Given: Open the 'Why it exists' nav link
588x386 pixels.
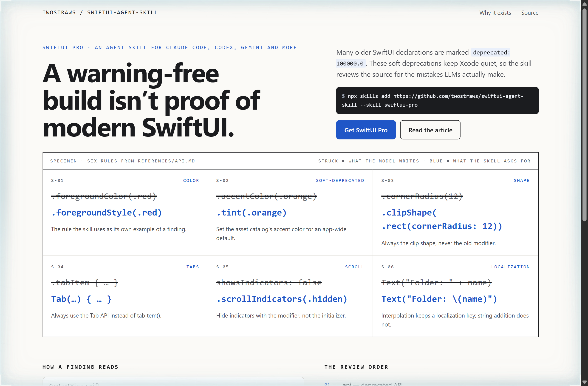Looking at the screenshot, I should 495,13.
